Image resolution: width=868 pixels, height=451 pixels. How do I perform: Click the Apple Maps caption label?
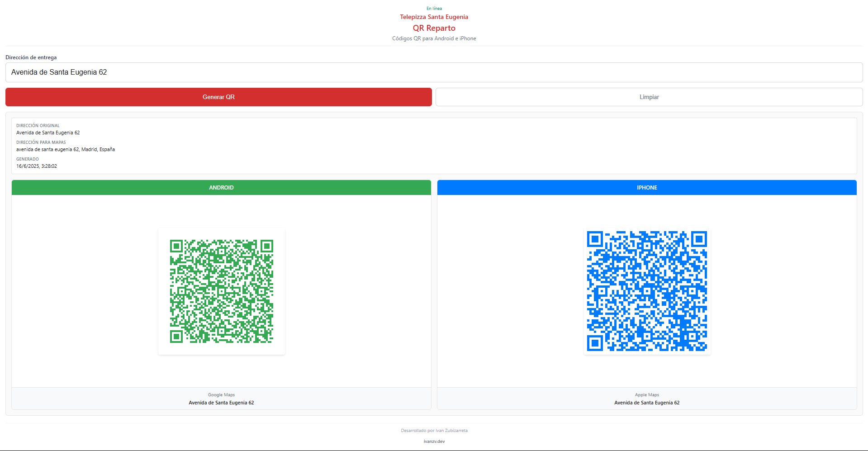coord(647,395)
